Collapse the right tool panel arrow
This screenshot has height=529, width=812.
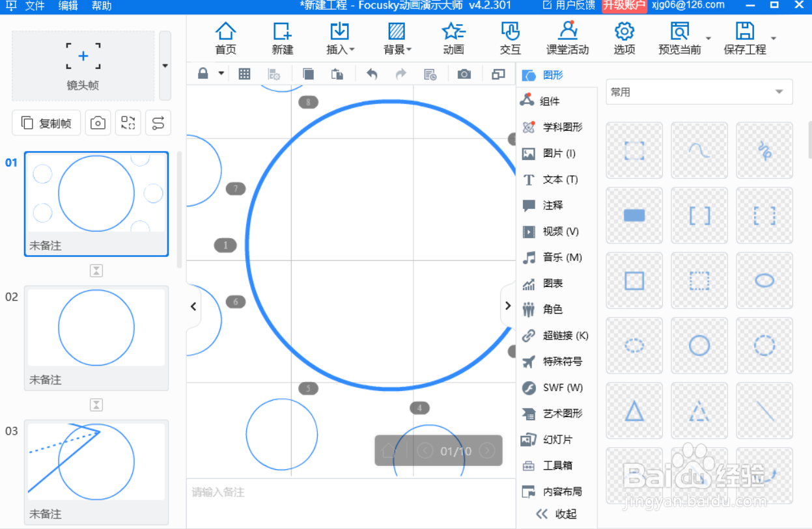click(509, 306)
